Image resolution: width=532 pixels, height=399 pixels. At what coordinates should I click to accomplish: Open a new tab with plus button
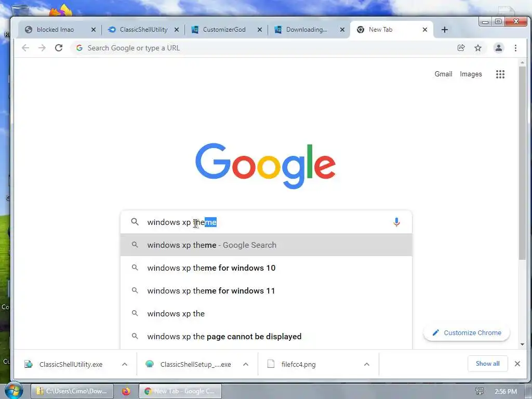click(445, 30)
